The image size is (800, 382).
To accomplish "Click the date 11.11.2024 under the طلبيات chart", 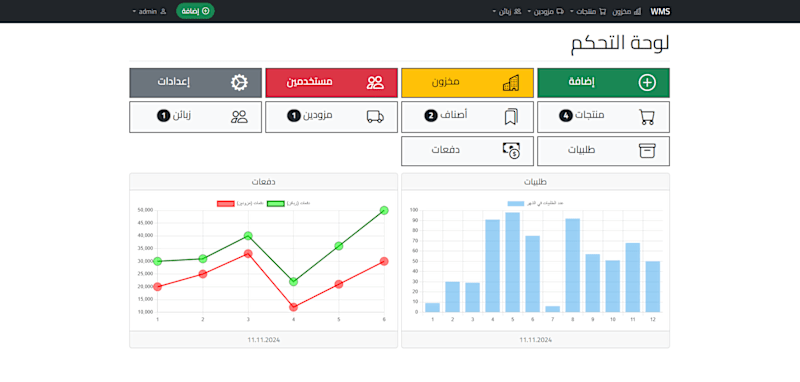I will pyautogui.click(x=535, y=340).
